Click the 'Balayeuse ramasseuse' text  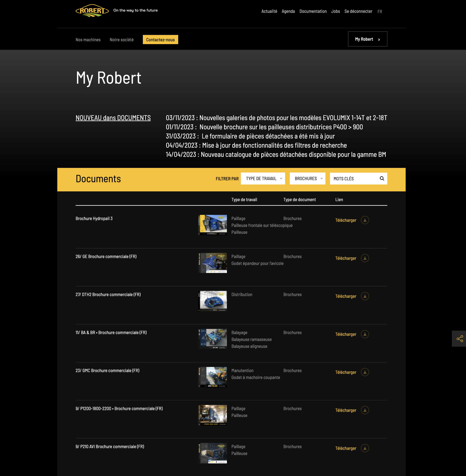tap(251, 339)
